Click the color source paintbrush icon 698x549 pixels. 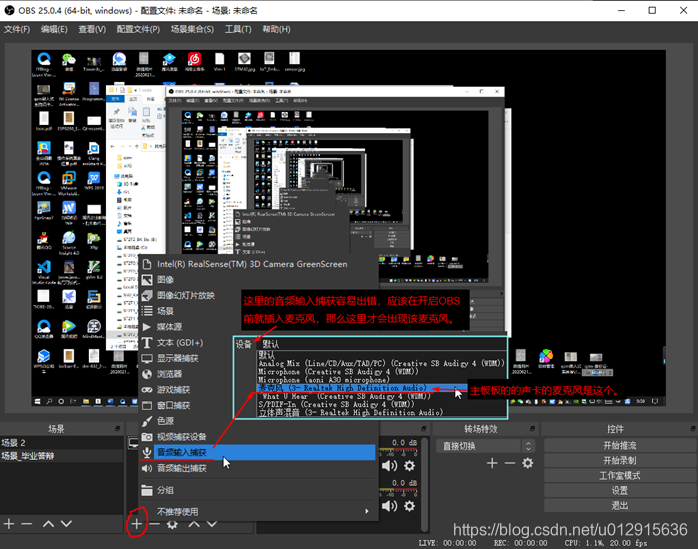click(147, 421)
